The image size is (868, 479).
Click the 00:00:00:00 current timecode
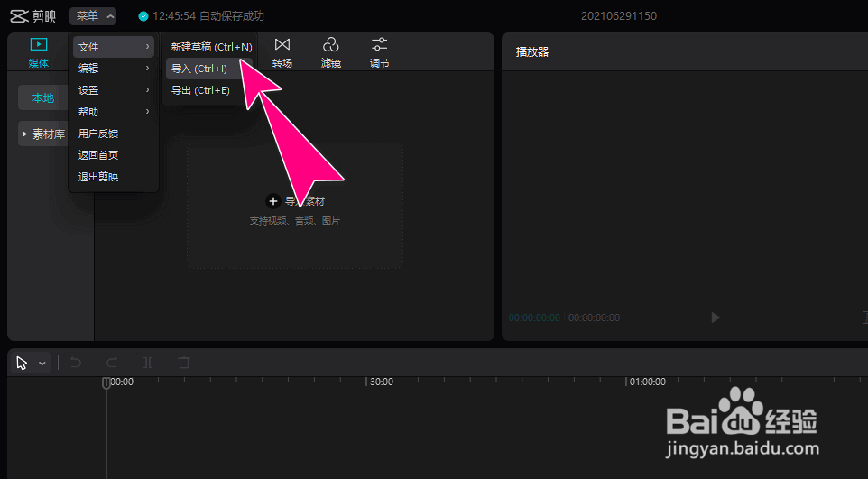(x=535, y=318)
